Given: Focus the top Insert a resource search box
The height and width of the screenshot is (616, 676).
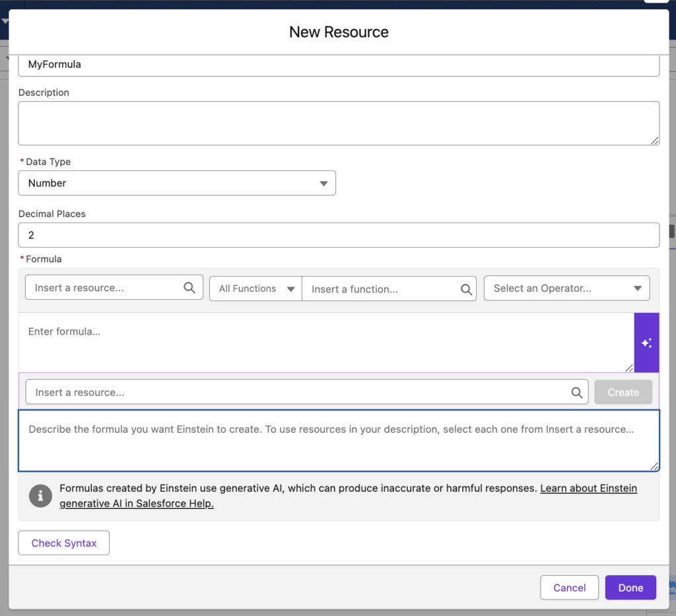Looking at the screenshot, I should click(114, 287).
